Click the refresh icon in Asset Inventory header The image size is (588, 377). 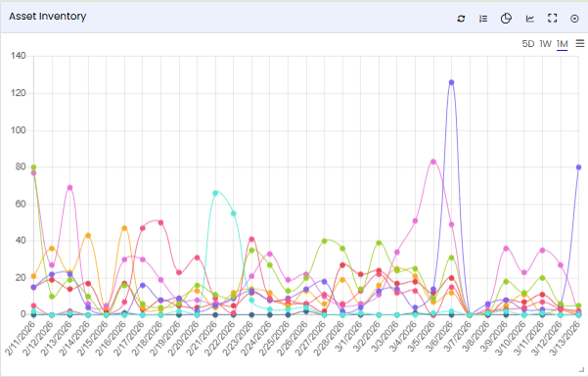click(x=461, y=19)
